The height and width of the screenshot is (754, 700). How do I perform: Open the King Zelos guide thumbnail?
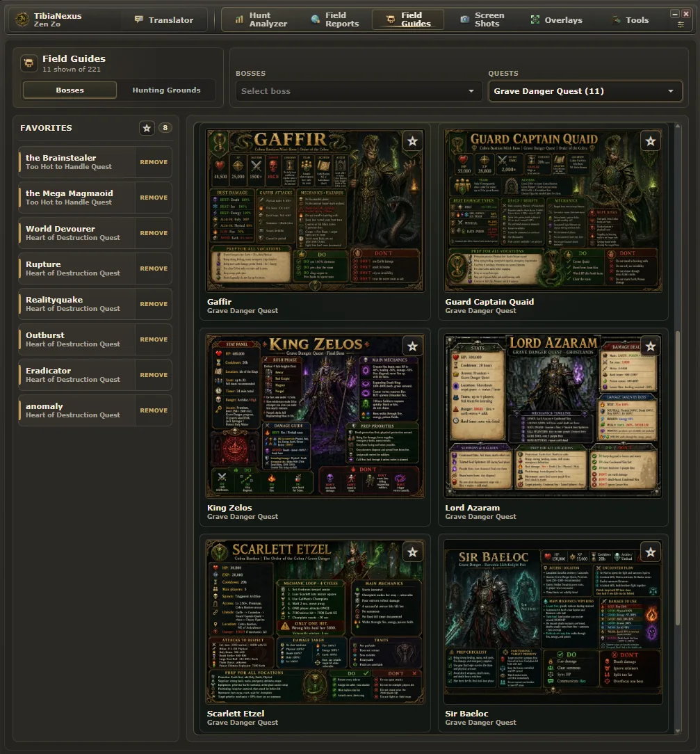point(315,416)
